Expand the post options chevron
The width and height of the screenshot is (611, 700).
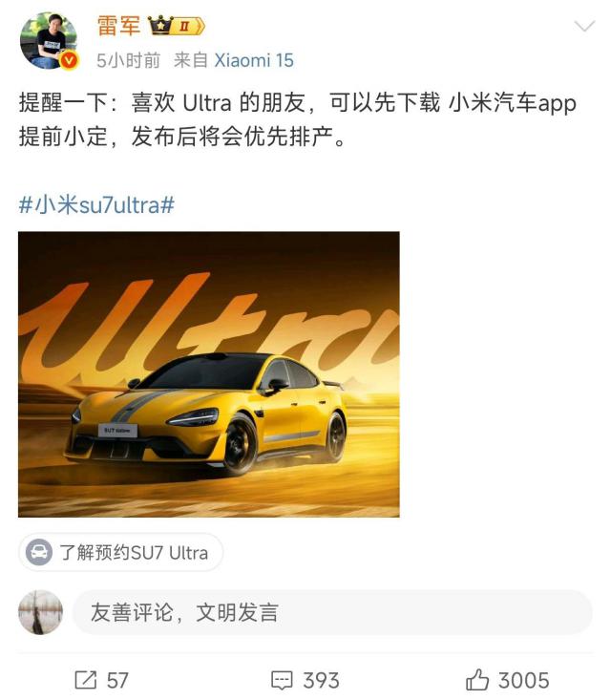point(584,27)
